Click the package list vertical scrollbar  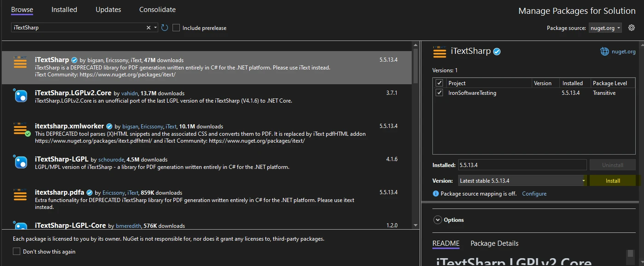415,138
